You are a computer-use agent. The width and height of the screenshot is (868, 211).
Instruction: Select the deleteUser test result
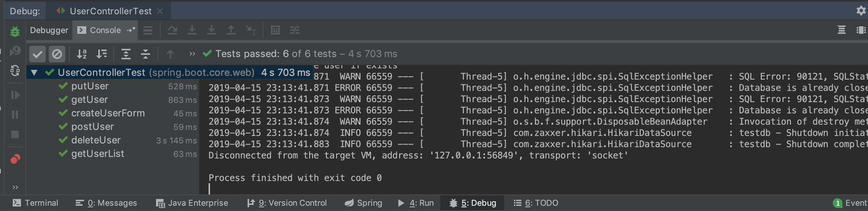(x=113, y=140)
